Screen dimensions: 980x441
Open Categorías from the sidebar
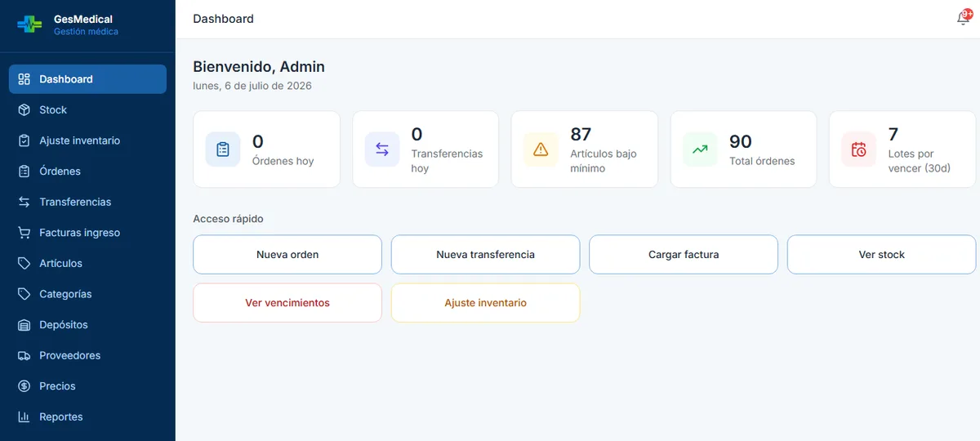87,294
